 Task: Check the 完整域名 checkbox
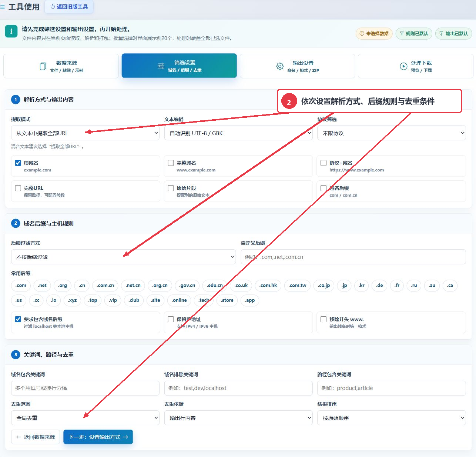click(x=171, y=163)
